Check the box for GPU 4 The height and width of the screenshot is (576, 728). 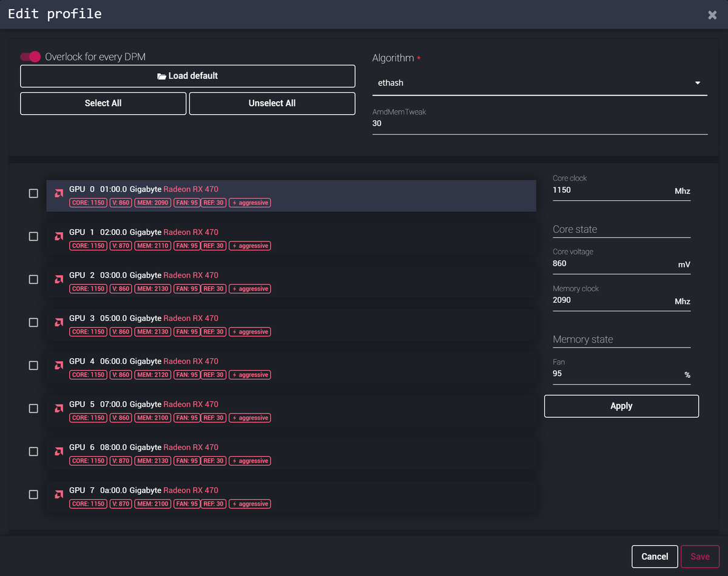pos(33,366)
